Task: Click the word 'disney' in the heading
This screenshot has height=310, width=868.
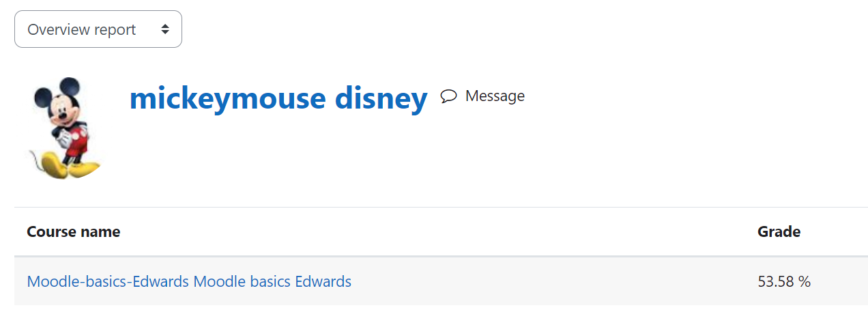Action: [381, 98]
